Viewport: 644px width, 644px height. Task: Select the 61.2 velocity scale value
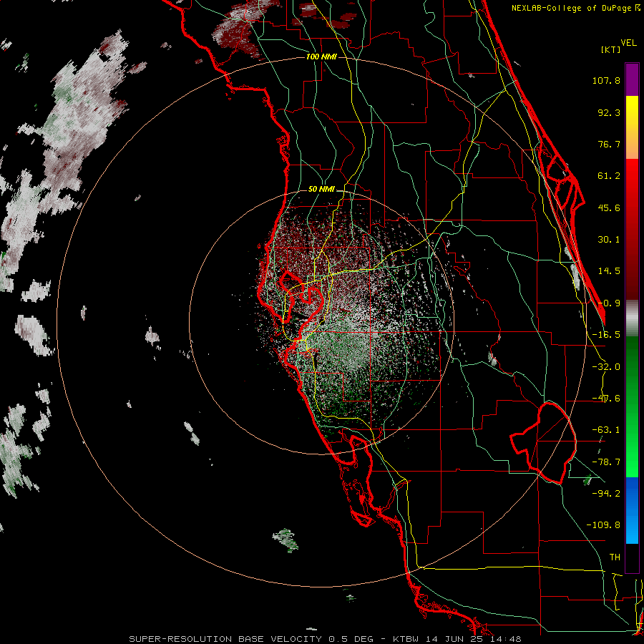pos(609,176)
